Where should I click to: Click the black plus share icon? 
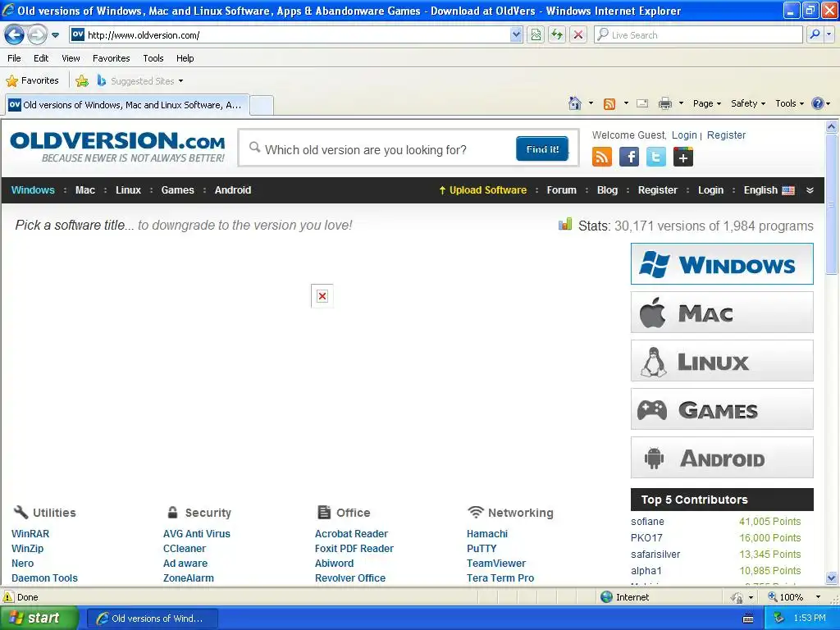pyautogui.click(x=683, y=157)
